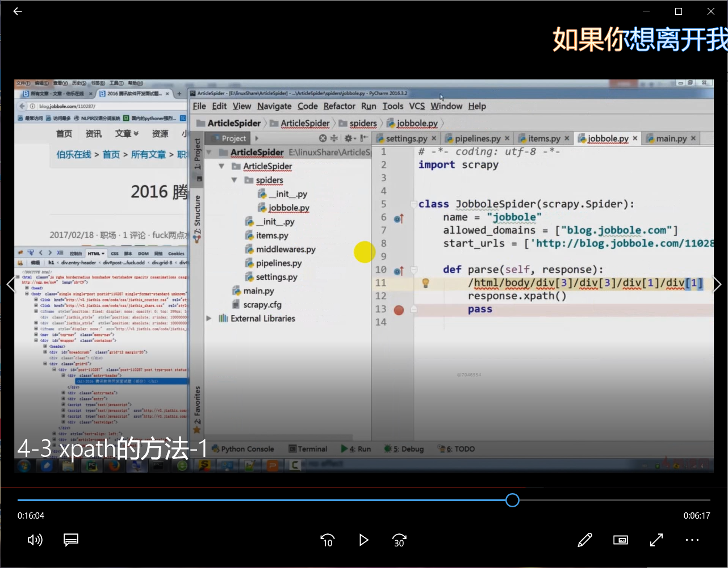Click the 所有文章 breadcrumb link
The width and height of the screenshot is (728, 568).
coord(148,154)
